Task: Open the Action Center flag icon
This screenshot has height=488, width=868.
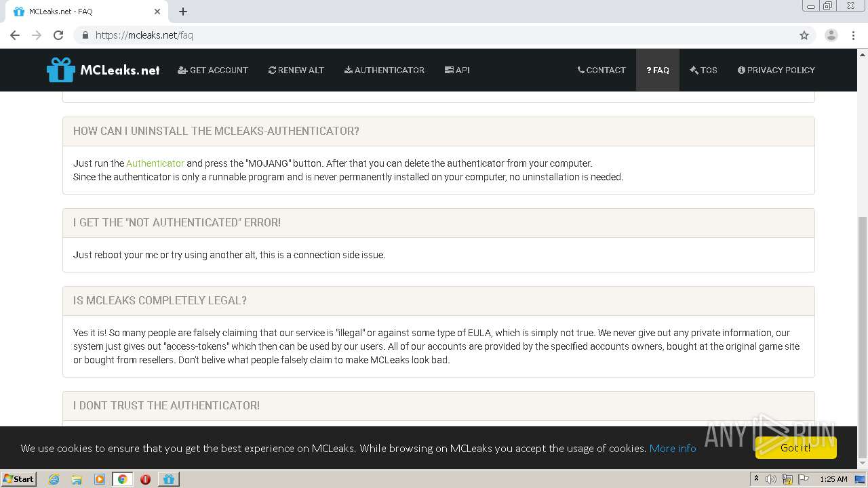Action: [x=804, y=479]
